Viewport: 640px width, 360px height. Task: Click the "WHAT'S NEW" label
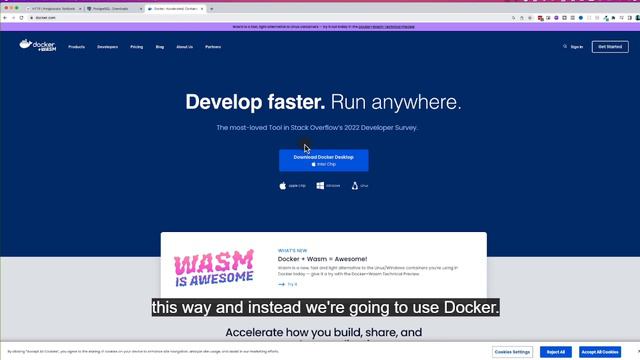[x=292, y=251]
